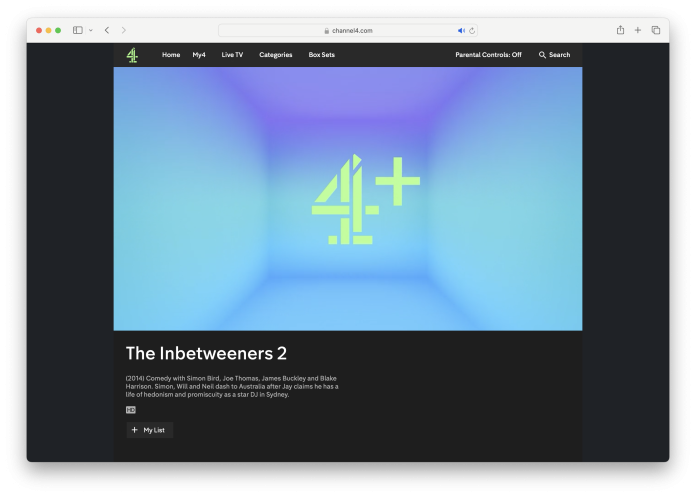Open a new tab
Image resolution: width=696 pixels, height=497 pixels.
[637, 30]
